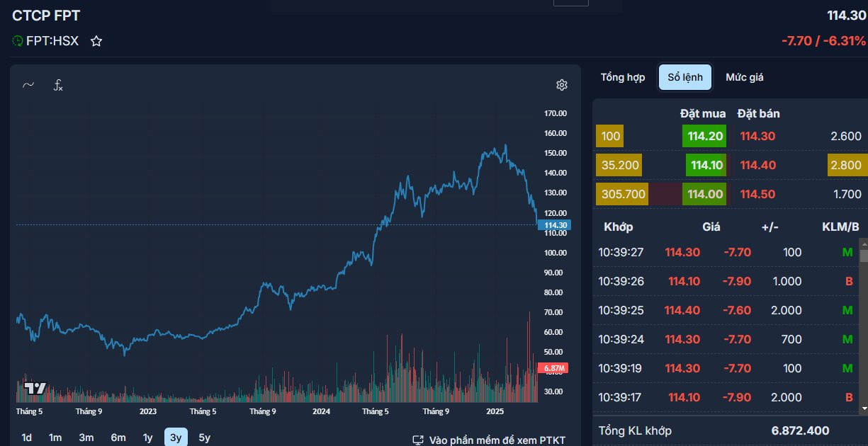Image resolution: width=868 pixels, height=446 pixels.
Task: Switch to the Tổng hợp tab
Action: tap(623, 77)
